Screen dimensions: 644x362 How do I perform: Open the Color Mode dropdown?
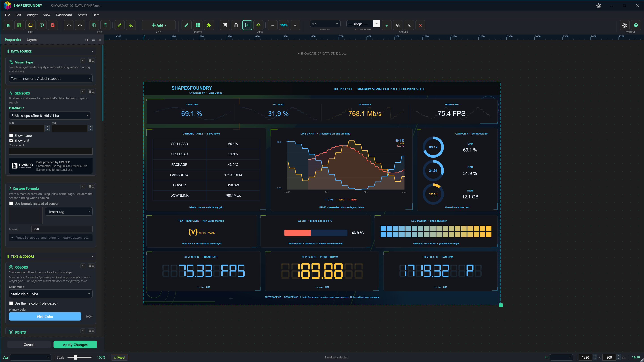[x=51, y=294]
